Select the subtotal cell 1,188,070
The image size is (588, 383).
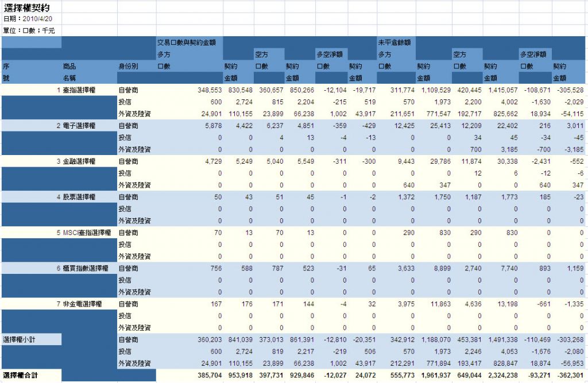point(436,339)
